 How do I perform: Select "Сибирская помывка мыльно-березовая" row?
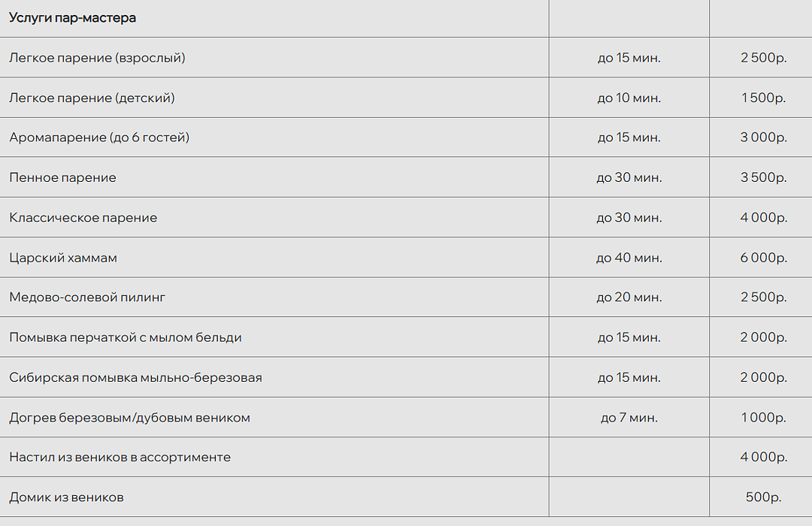tap(135, 377)
